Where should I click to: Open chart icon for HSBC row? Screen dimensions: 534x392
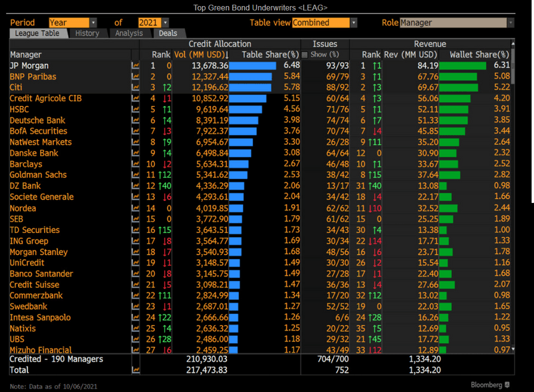tap(136, 109)
